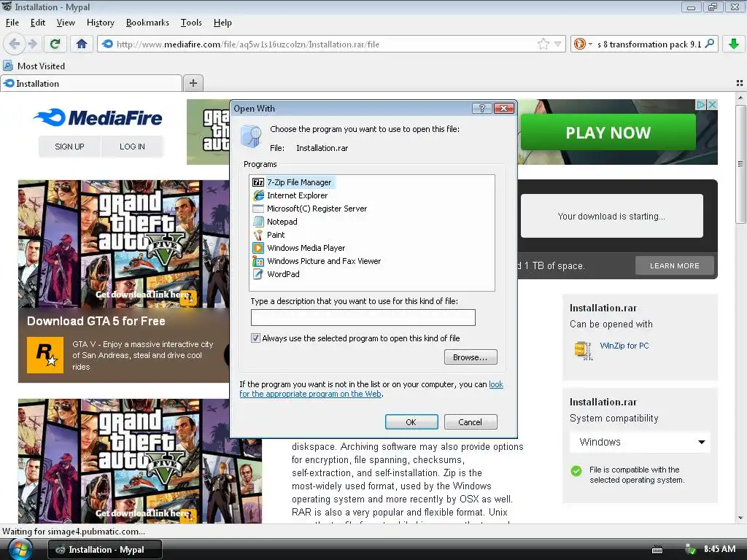Click the search box text field

tap(649, 44)
